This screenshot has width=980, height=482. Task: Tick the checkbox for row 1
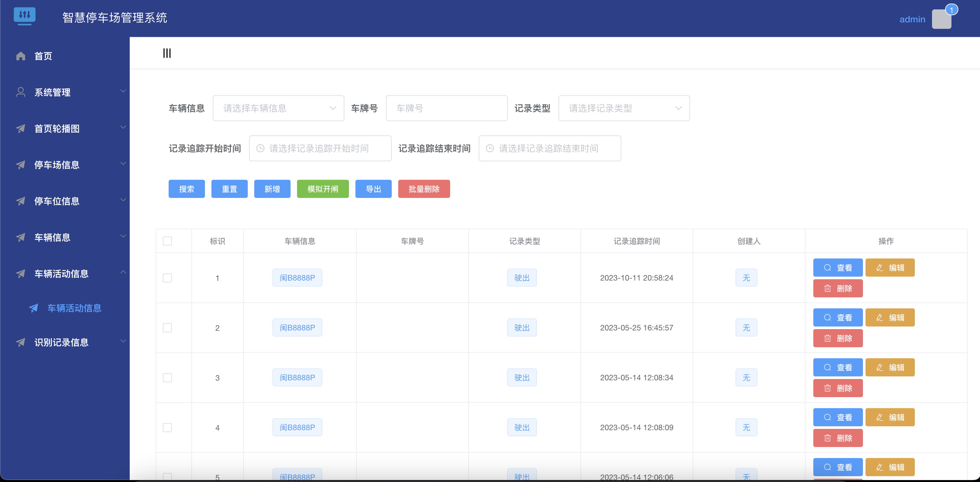[x=167, y=278]
